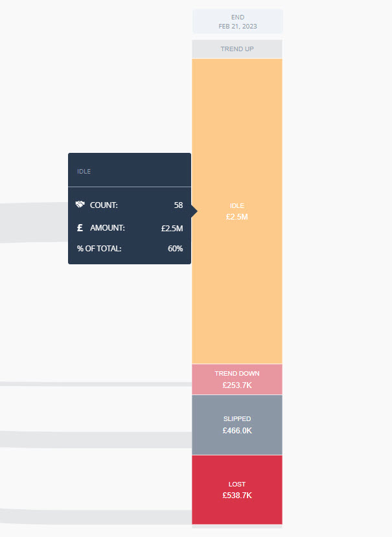Select the red Lost £538.7K segment
The image size is (392, 537).
click(x=237, y=490)
